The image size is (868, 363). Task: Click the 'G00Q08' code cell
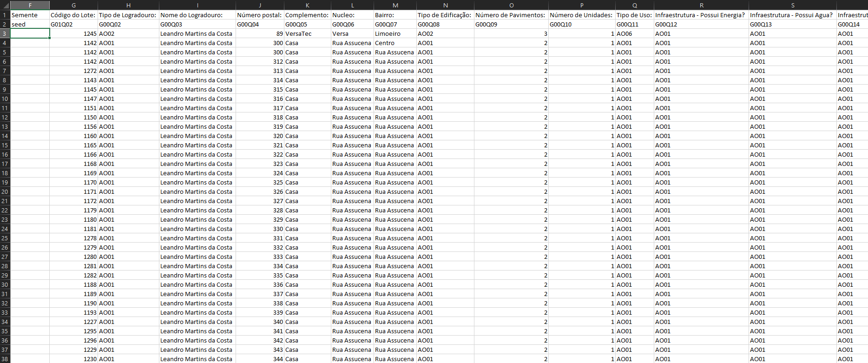click(x=445, y=24)
